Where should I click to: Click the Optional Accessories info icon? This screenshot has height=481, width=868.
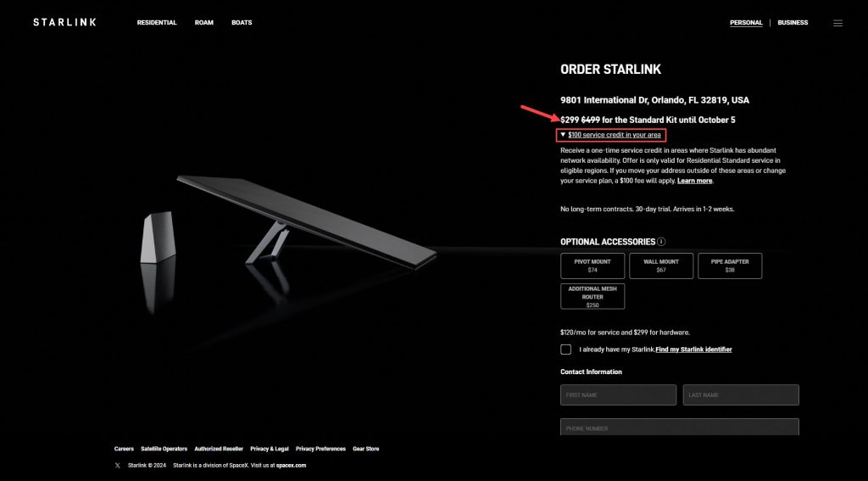coord(661,242)
